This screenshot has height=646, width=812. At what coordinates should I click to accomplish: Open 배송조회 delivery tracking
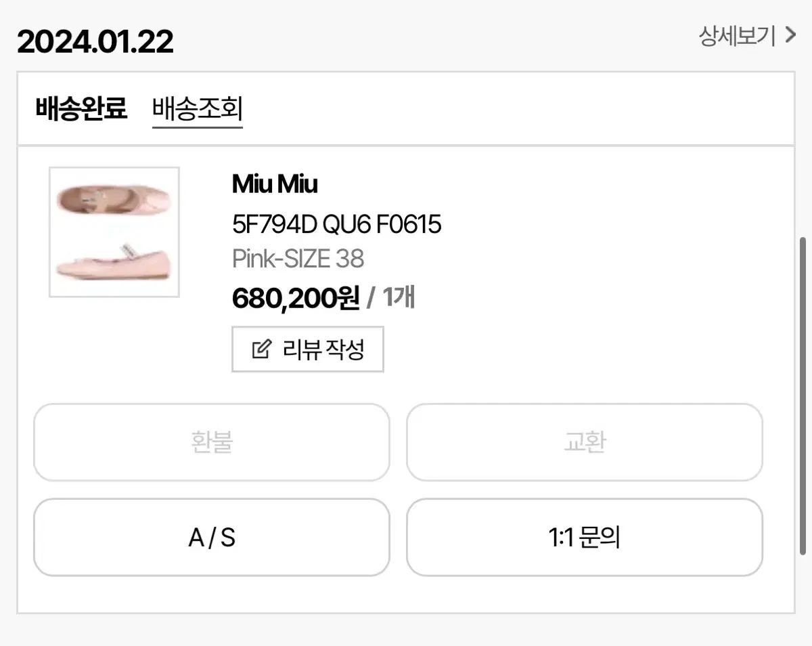[198, 108]
